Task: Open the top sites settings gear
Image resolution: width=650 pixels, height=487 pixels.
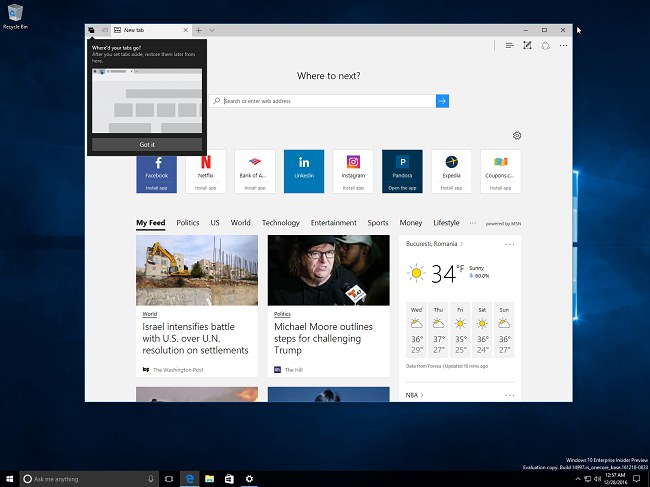Action: tap(517, 136)
